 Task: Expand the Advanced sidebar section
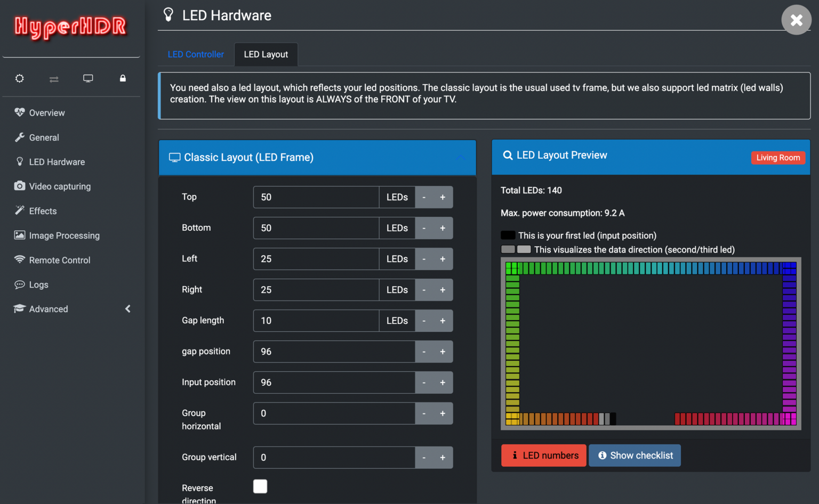click(x=127, y=308)
